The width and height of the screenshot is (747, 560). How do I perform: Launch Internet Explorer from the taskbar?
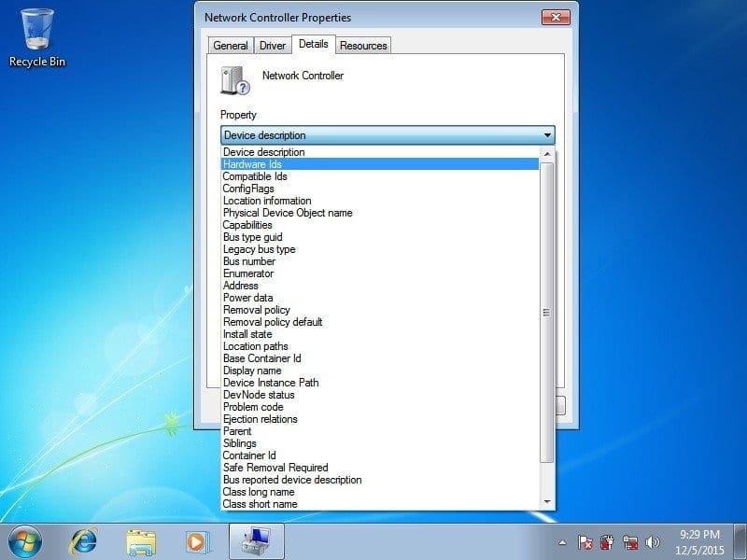[83, 542]
